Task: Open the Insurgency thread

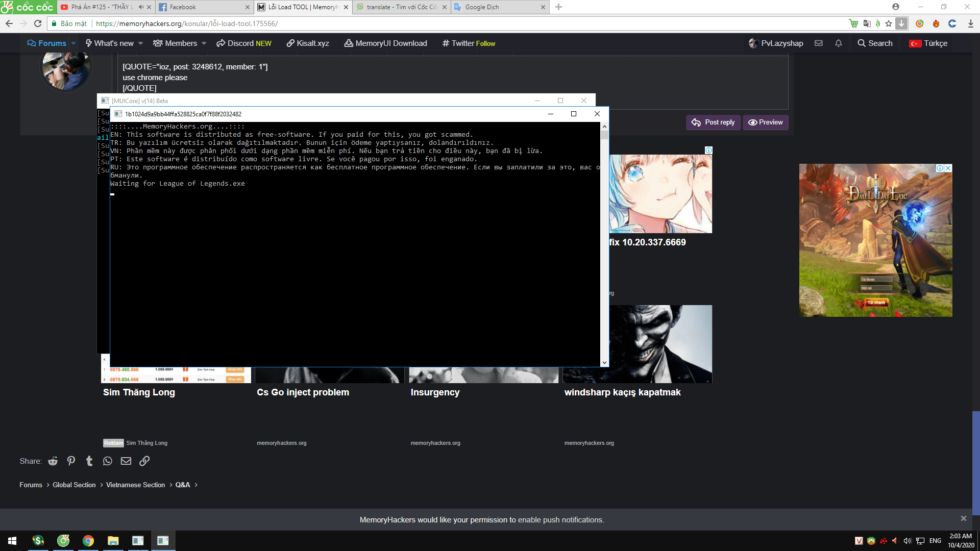Action: point(435,392)
